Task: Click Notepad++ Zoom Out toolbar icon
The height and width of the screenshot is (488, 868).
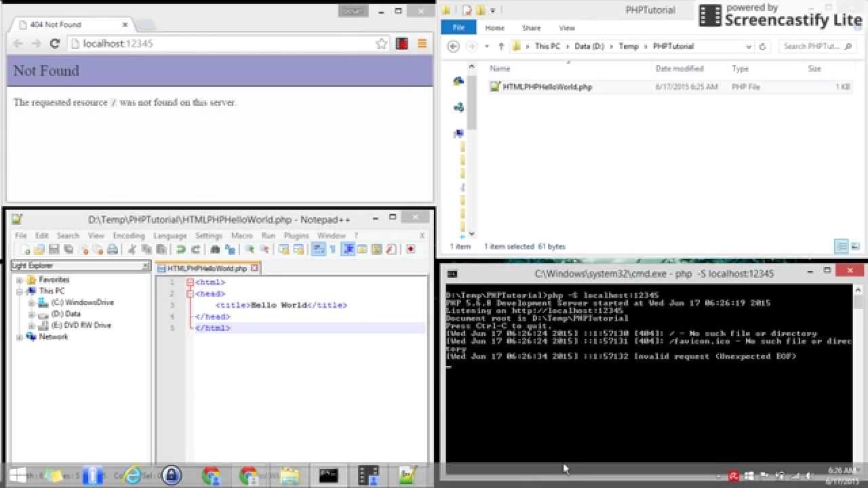Action: click(x=264, y=249)
